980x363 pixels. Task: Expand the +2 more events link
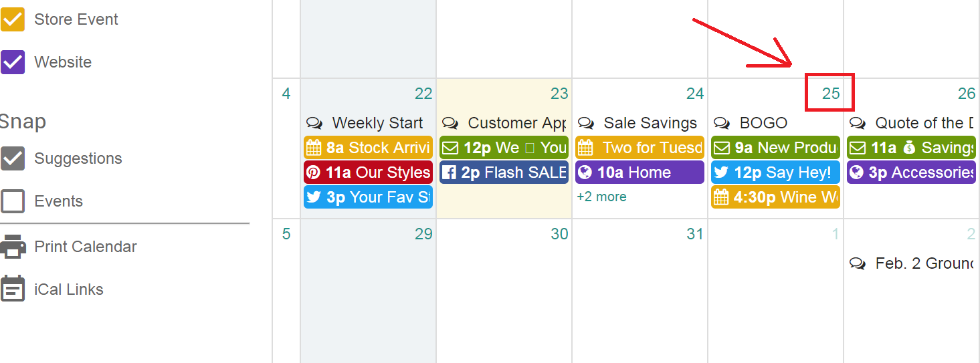point(601,197)
